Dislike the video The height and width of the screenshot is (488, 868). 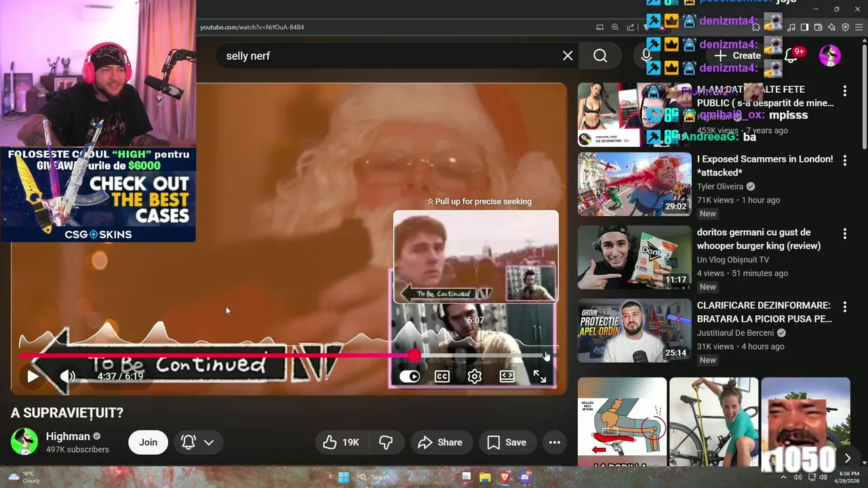pos(386,442)
